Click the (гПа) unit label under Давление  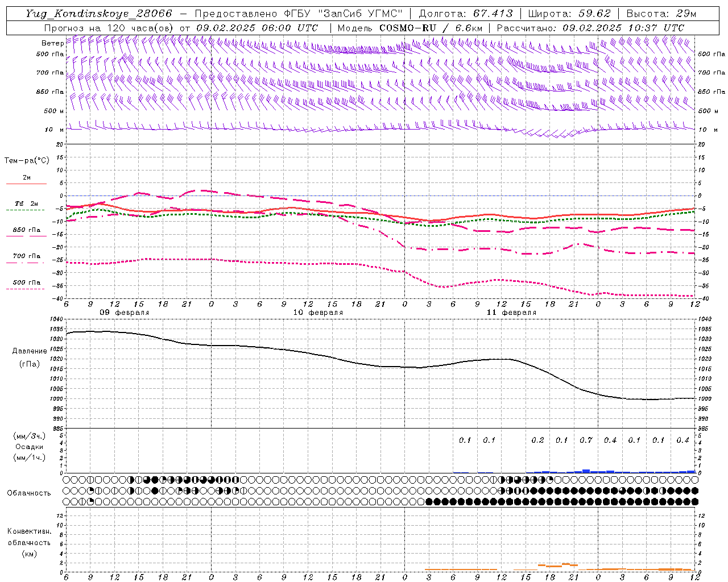coord(30,364)
